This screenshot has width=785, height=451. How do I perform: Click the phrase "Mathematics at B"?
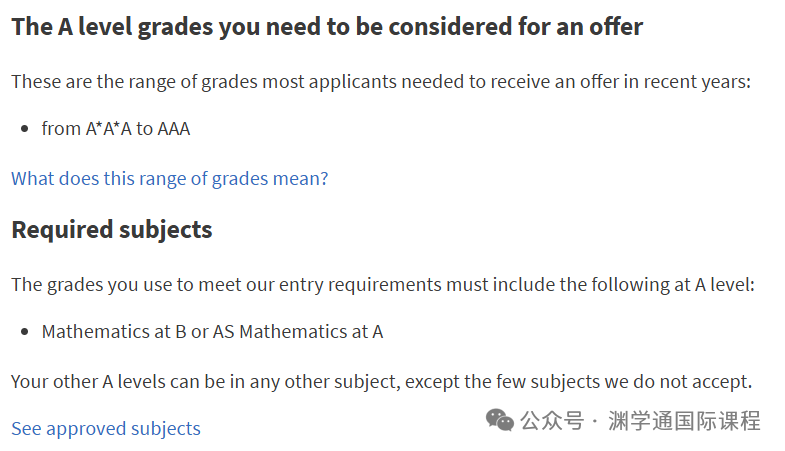(x=114, y=332)
